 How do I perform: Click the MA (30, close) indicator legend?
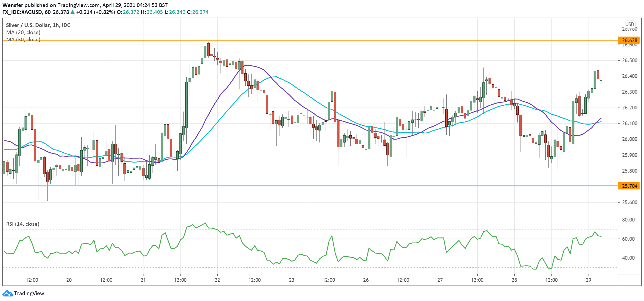(23, 39)
